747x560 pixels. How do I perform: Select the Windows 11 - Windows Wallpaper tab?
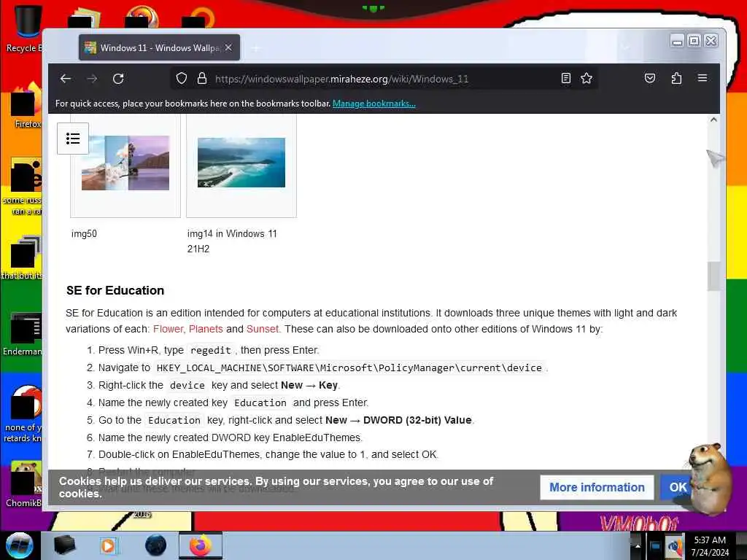159,47
